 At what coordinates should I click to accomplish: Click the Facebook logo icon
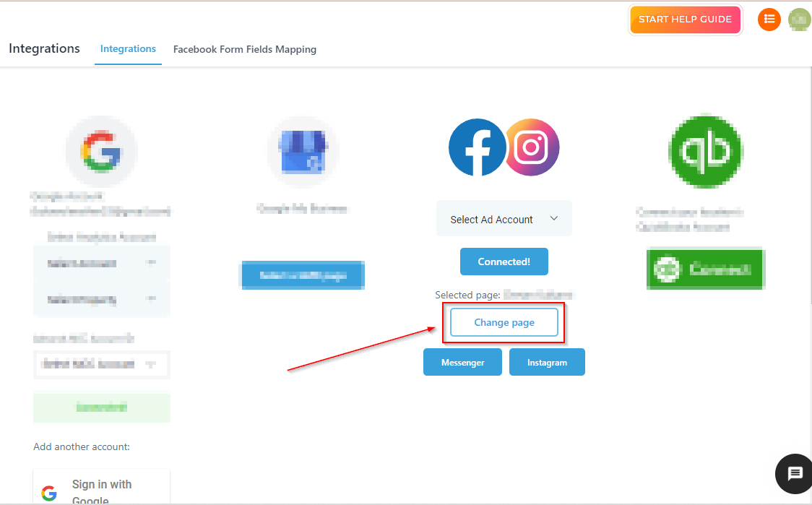point(477,147)
